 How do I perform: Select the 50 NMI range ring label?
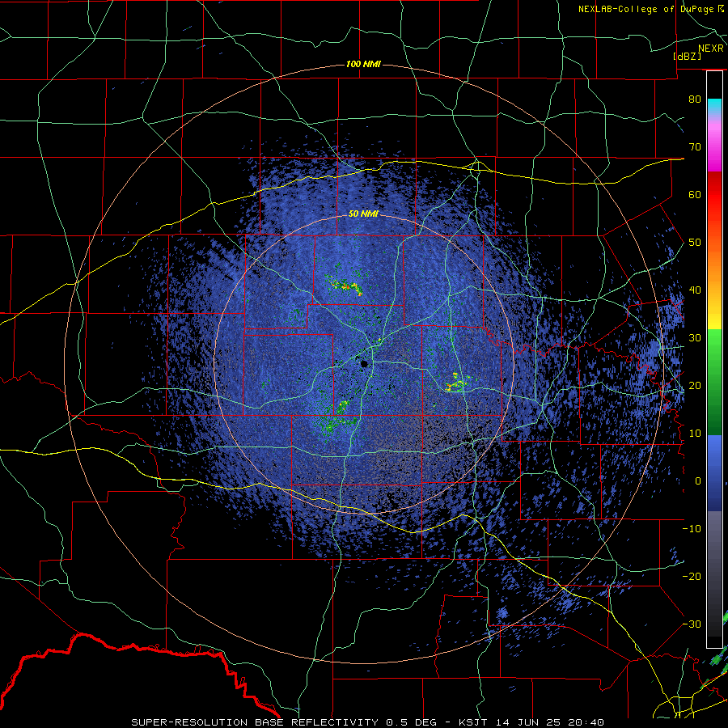pyautogui.click(x=363, y=214)
